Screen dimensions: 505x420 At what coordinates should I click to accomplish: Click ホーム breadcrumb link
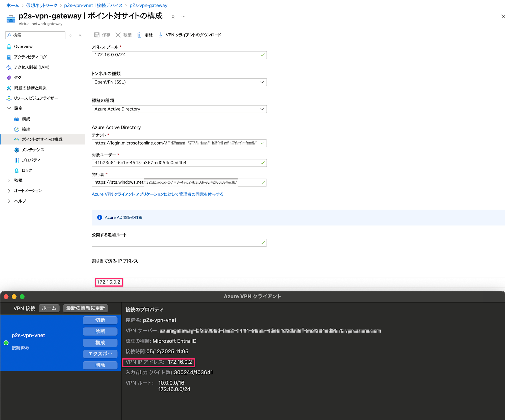pyautogui.click(x=13, y=6)
